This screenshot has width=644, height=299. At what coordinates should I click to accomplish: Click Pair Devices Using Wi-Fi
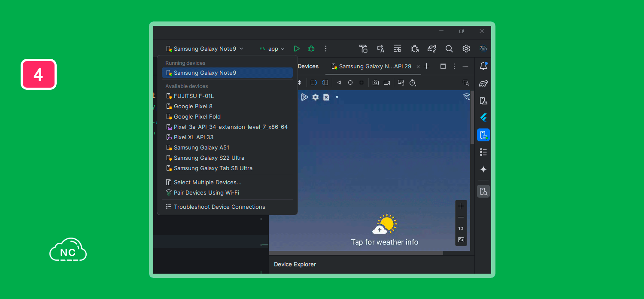(227, 193)
